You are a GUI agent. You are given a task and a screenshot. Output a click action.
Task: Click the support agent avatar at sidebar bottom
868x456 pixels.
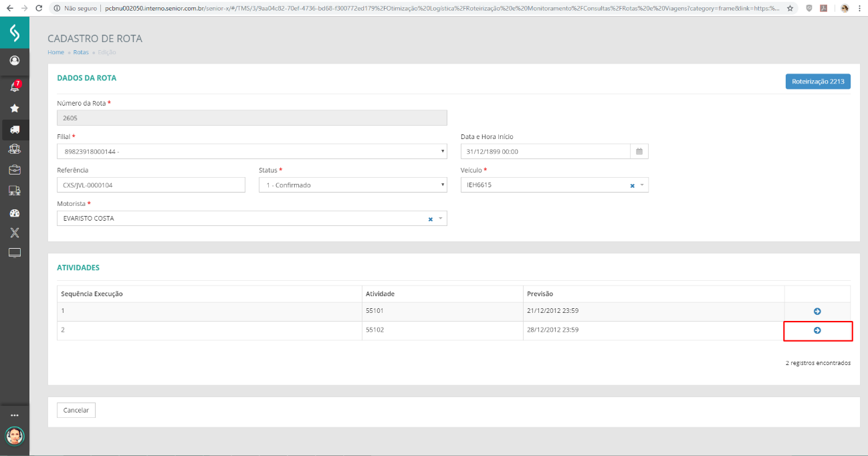[14, 437]
